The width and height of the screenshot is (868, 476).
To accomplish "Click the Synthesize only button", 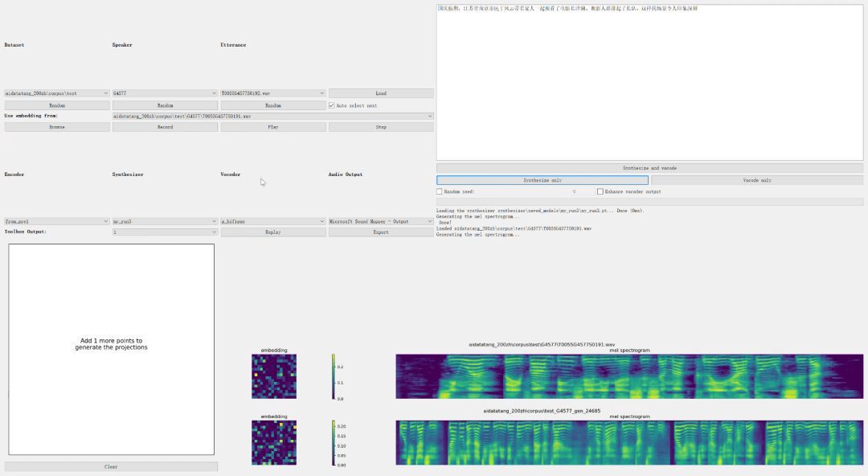I will pos(542,180).
